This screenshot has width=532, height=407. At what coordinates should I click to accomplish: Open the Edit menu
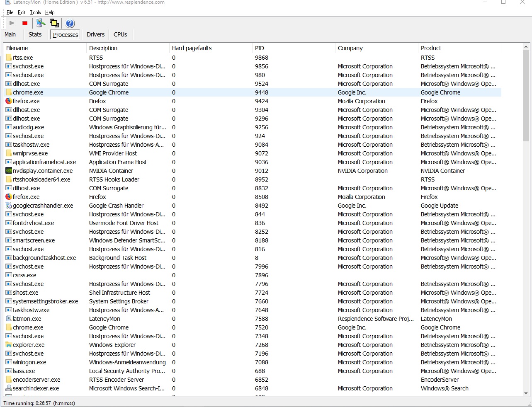point(22,12)
